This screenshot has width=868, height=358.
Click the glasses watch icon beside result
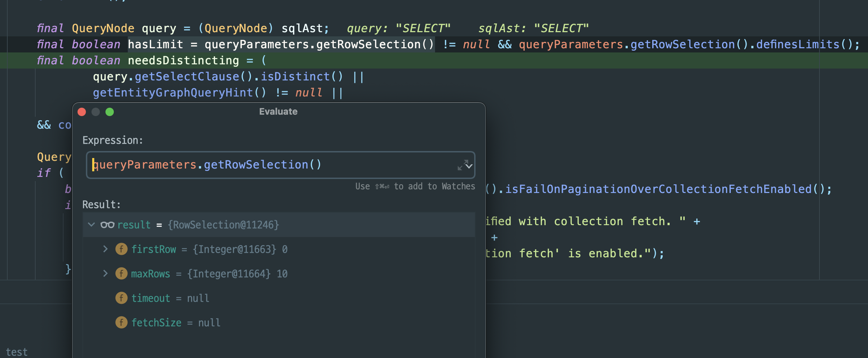[x=107, y=225]
